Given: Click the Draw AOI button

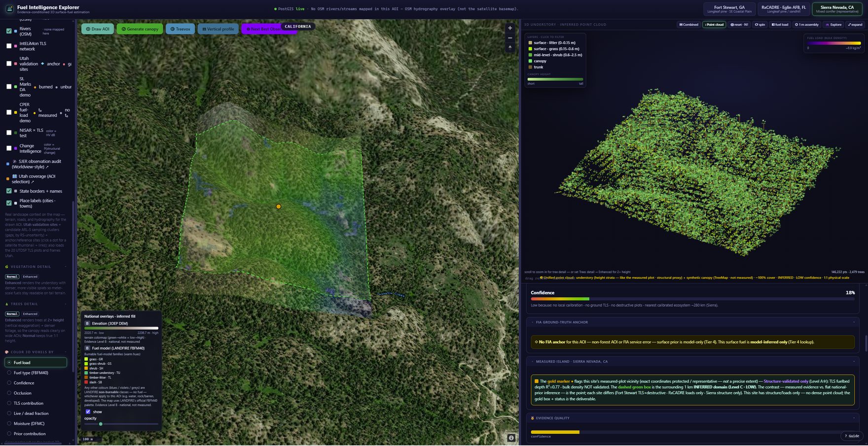Looking at the screenshot, I should click(x=98, y=29).
